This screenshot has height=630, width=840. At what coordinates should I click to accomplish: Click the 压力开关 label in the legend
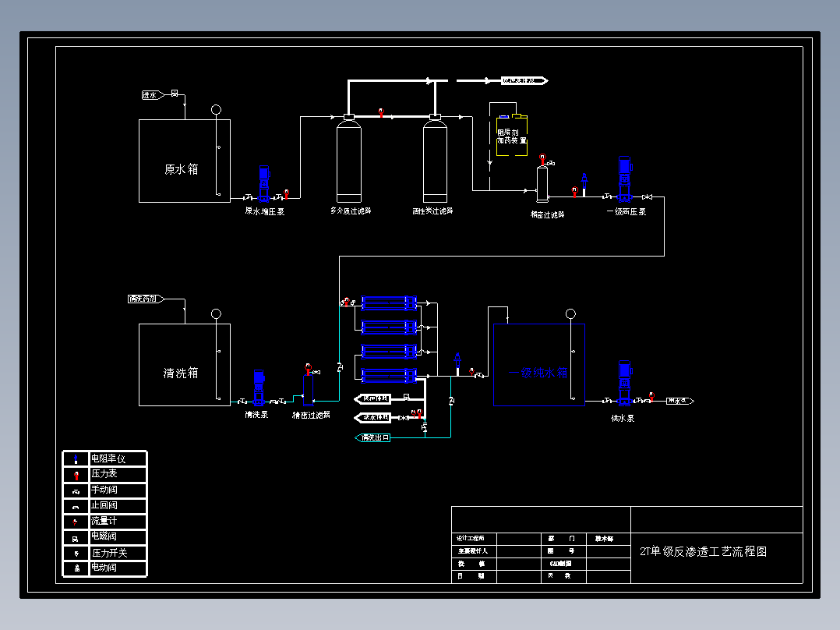[x=109, y=553]
